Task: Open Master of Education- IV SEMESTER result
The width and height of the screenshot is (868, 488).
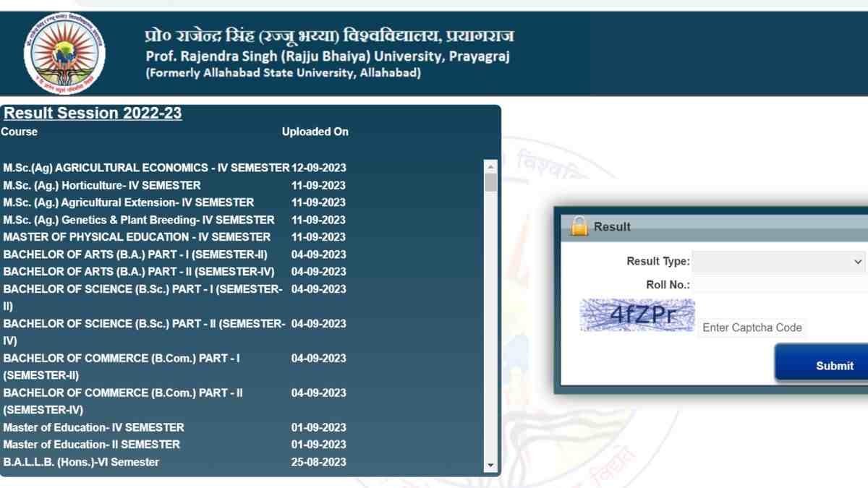Action: point(93,427)
